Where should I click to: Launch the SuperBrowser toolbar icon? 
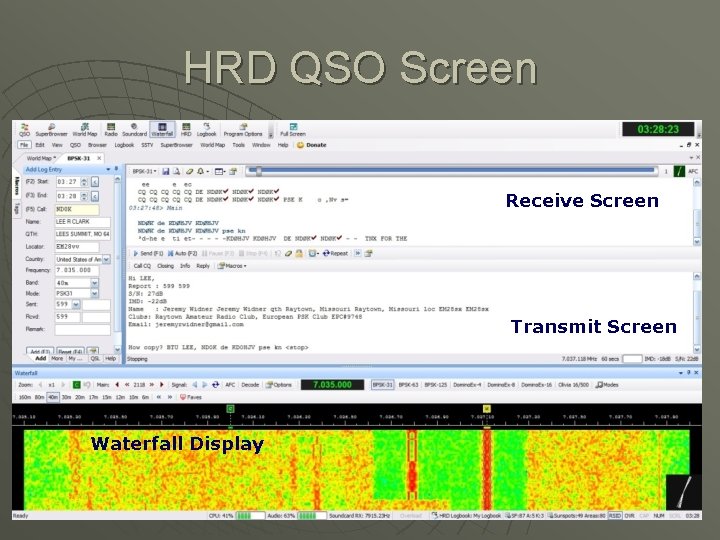[x=51, y=130]
